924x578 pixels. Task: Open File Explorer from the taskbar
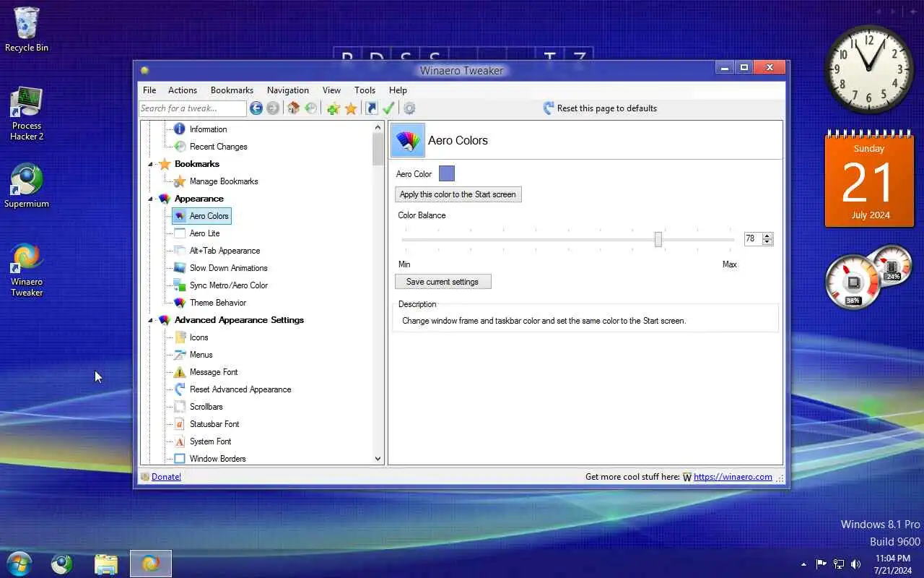pyautogui.click(x=106, y=564)
